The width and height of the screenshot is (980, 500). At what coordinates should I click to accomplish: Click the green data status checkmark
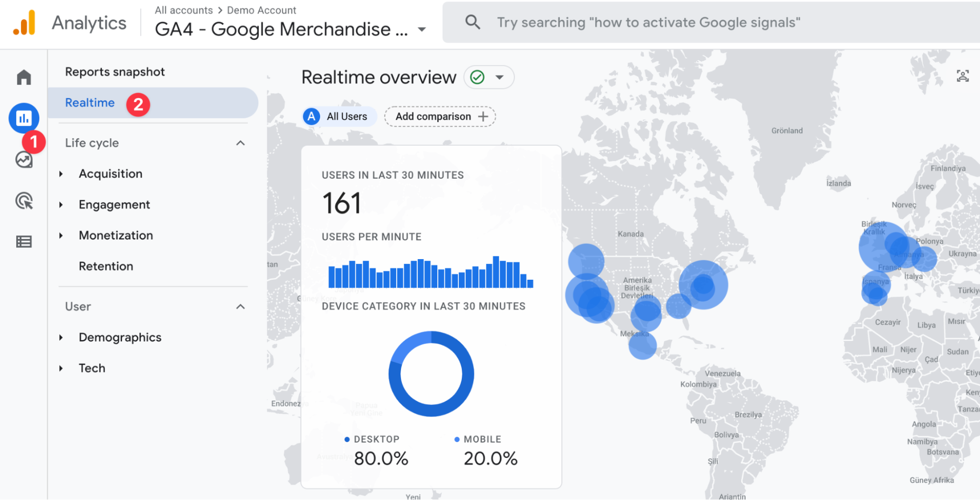(477, 77)
